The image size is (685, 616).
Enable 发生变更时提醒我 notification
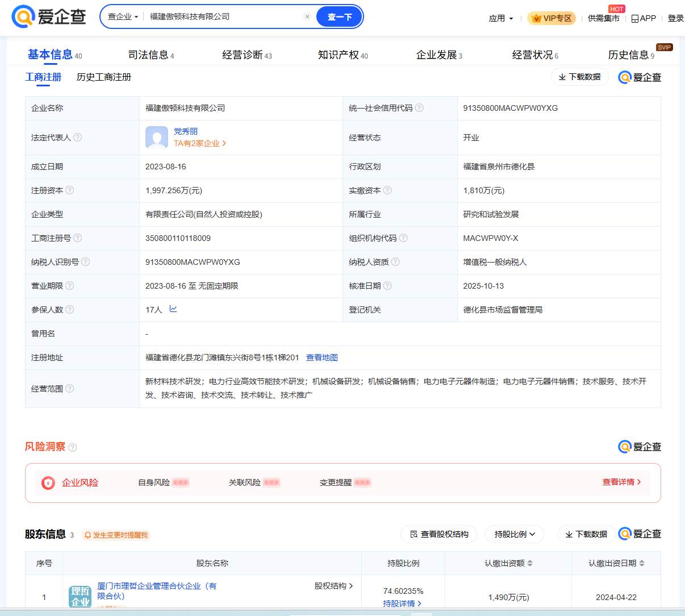coord(116,535)
